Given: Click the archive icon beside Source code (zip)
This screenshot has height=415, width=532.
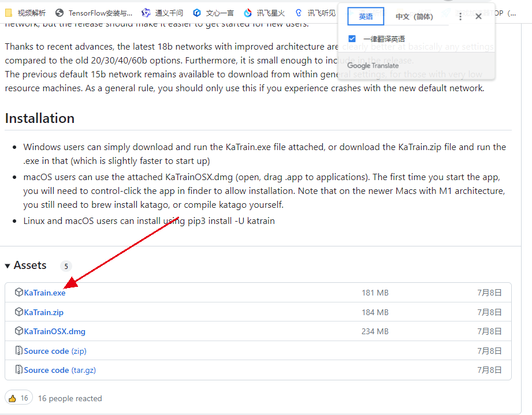Looking at the screenshot, I should [x=19, y=350].
